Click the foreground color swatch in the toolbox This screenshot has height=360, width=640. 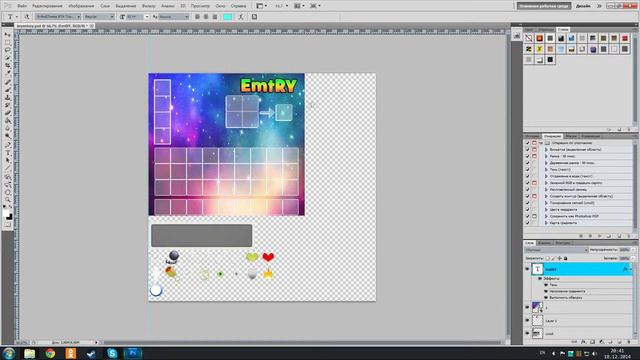pos(7,214)
